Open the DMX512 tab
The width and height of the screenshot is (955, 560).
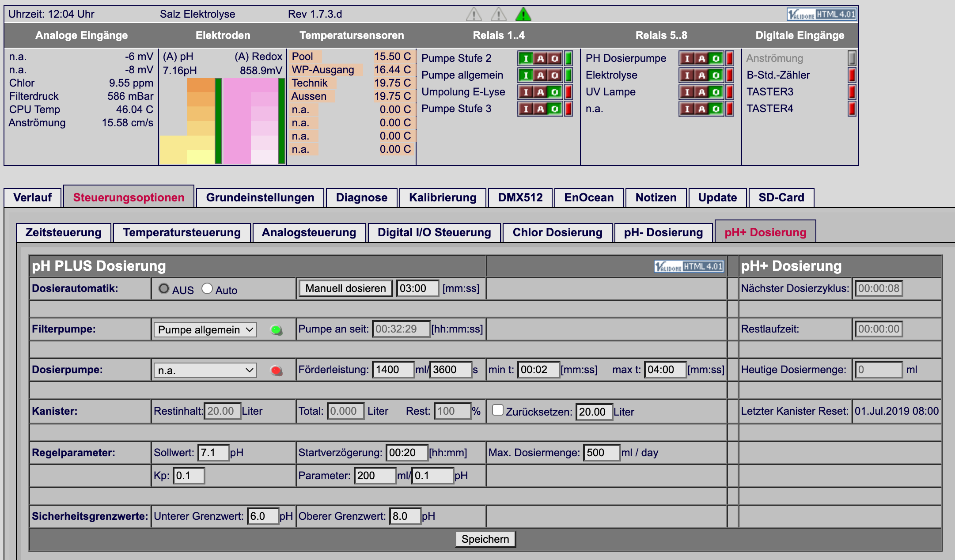click(520, 197)
